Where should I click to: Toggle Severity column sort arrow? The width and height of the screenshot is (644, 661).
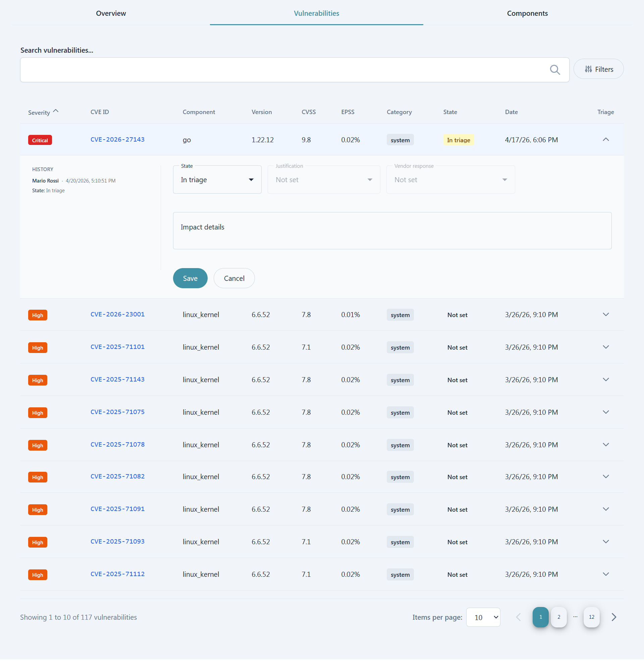(x=56, y=111)
